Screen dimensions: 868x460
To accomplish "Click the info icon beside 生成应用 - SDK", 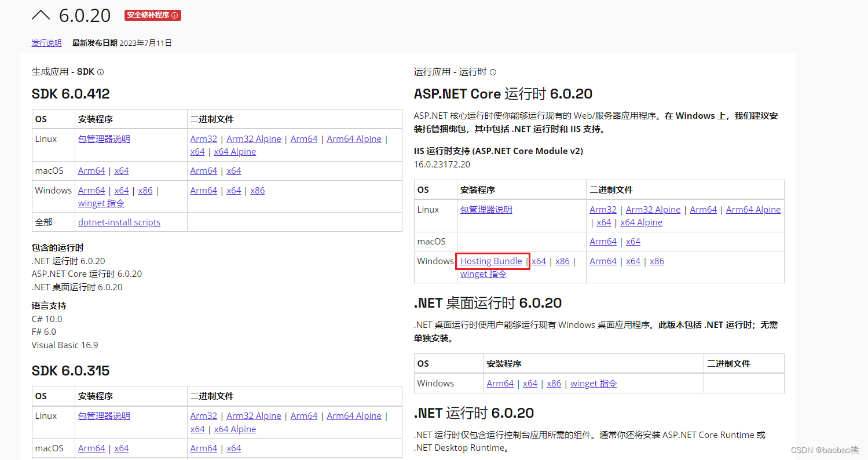I will pos(100,72).
